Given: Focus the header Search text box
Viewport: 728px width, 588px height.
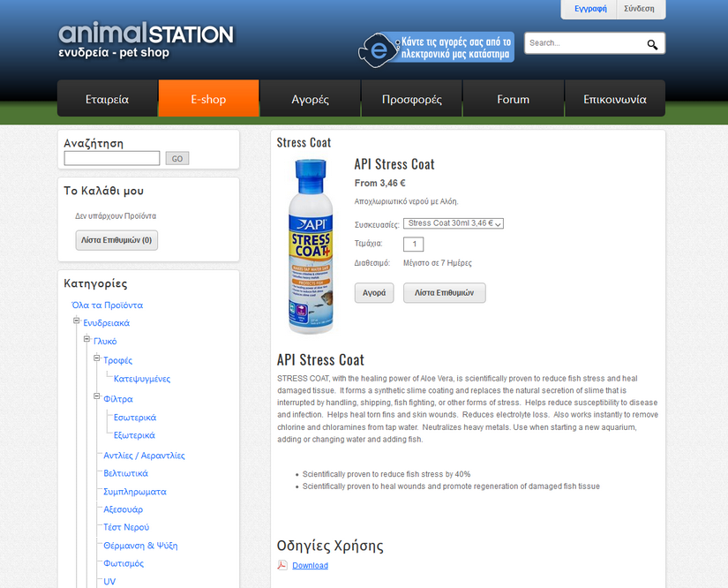Looking at the screenshot, I should (x=583, y=43).
